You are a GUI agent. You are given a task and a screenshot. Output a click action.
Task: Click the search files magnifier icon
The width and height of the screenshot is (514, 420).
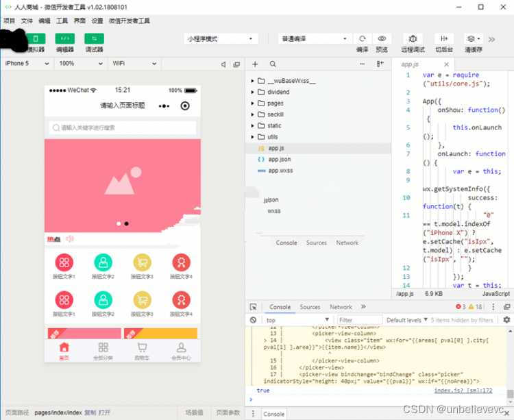[273, 64]
